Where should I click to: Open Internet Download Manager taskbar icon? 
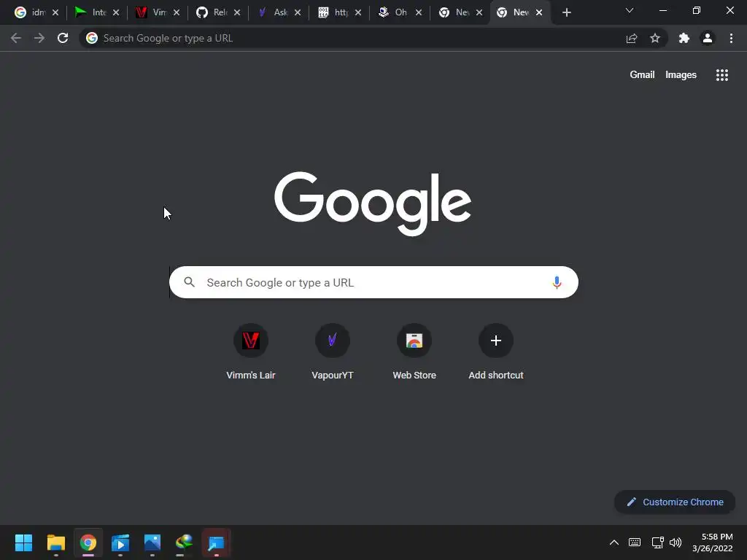[185, 542]
